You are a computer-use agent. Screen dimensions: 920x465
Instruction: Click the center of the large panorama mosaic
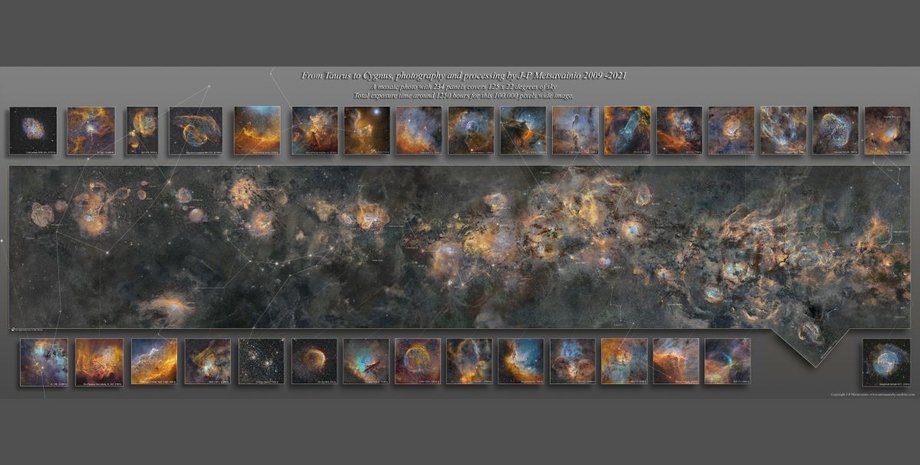460,247
